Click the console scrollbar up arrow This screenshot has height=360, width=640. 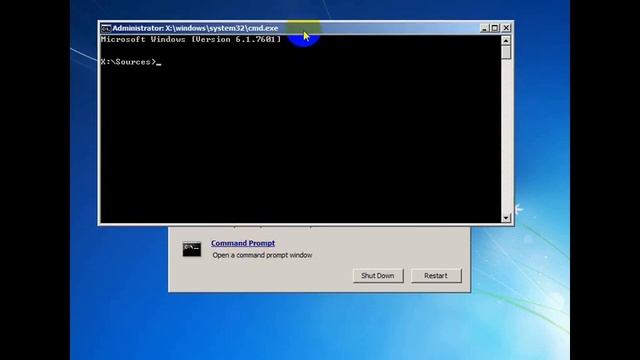click(x=506, y=40)
